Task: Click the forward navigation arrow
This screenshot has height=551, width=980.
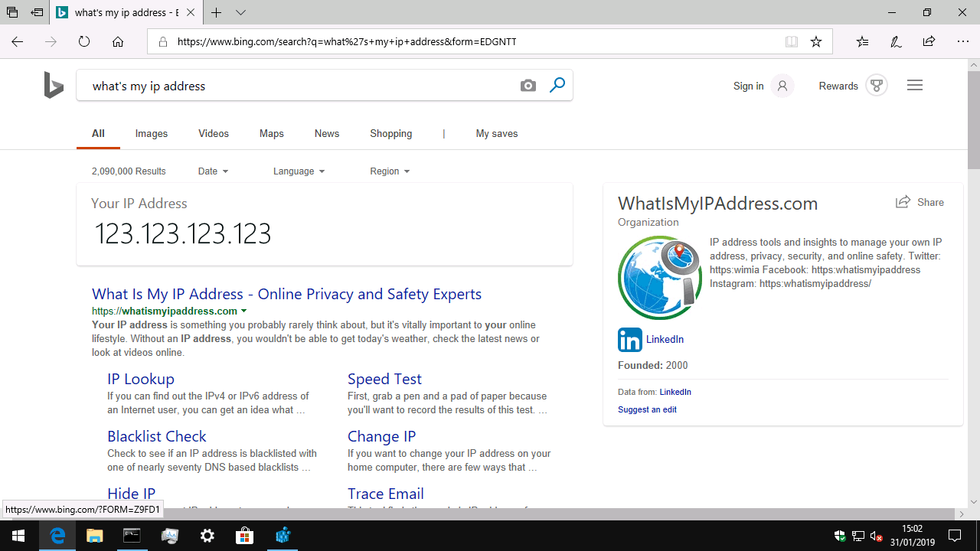Action: [51, 42]
